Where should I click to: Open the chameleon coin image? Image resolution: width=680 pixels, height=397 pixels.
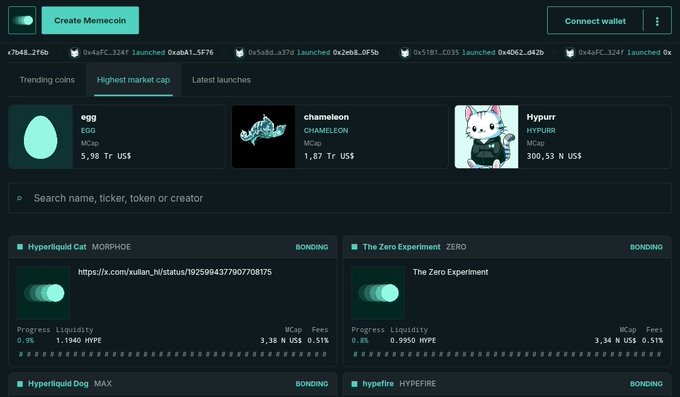263,137
